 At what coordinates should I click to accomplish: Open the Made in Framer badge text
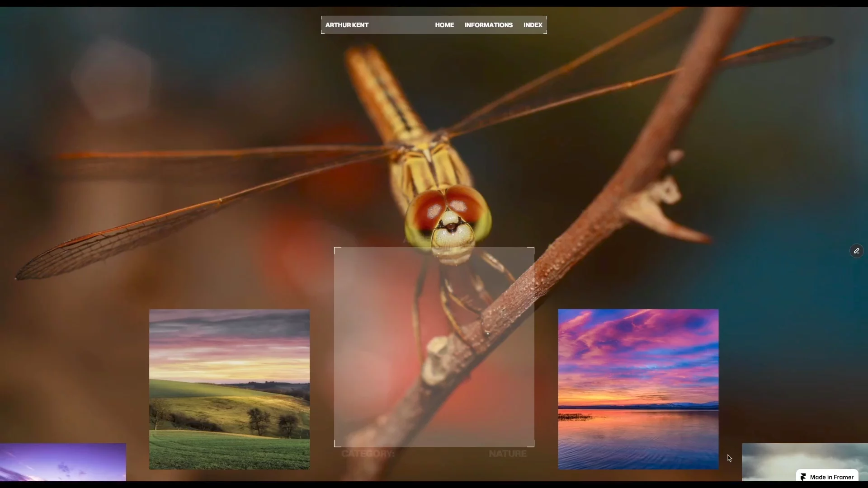pos(831,477)
